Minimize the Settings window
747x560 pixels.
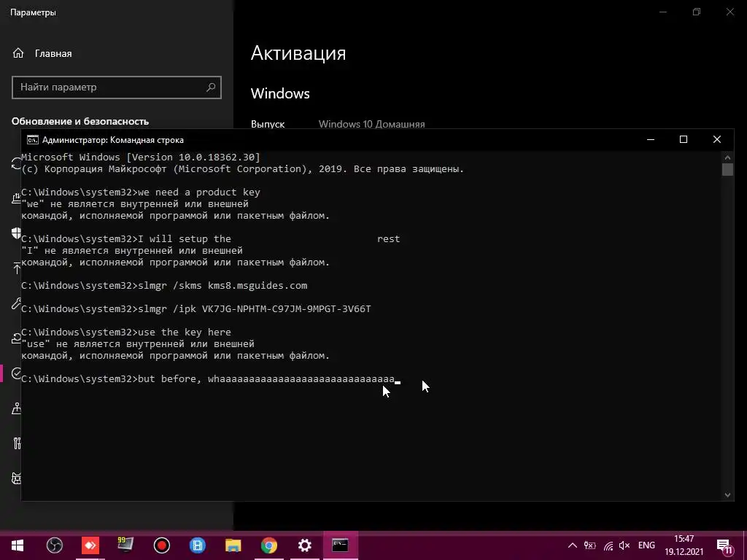tap(663, 12)
